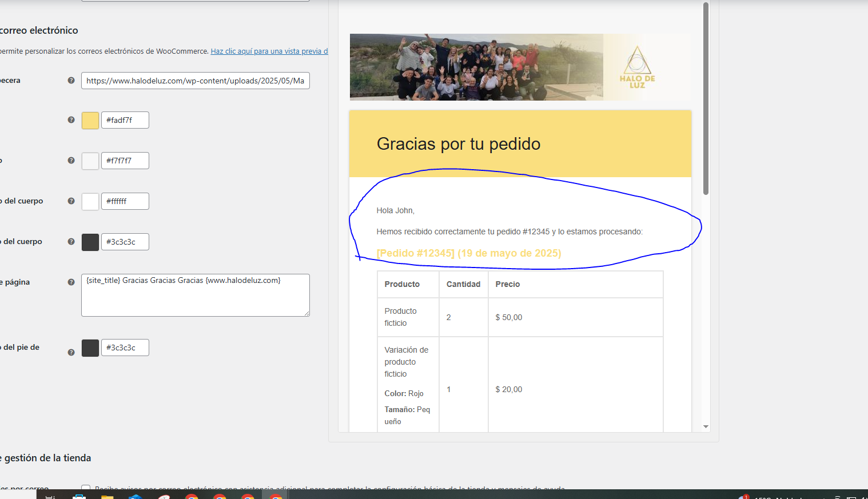Click the 'Color: Rojo' attribute text
868x499 pixels.
pyautogui.click(x=404, y=393)
